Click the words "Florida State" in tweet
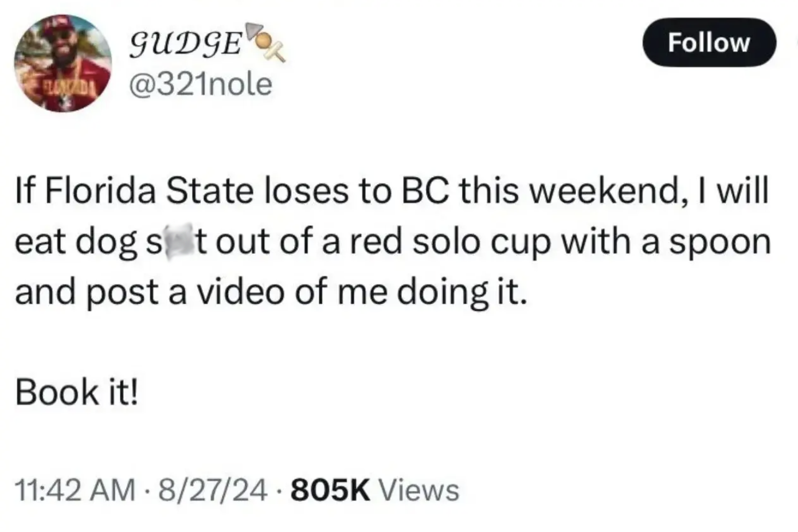Screen dimensions: 798x532 [x=148, y=191]
